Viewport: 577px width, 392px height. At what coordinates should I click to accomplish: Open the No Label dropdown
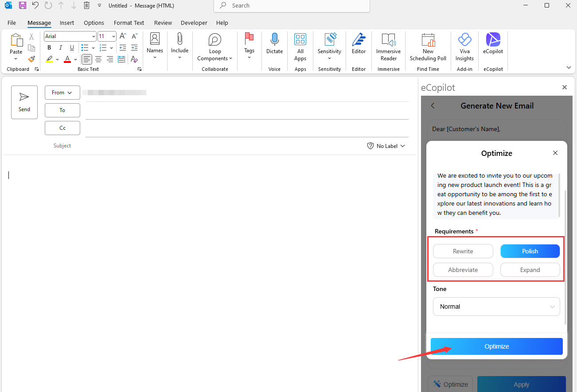click(386, 145)
